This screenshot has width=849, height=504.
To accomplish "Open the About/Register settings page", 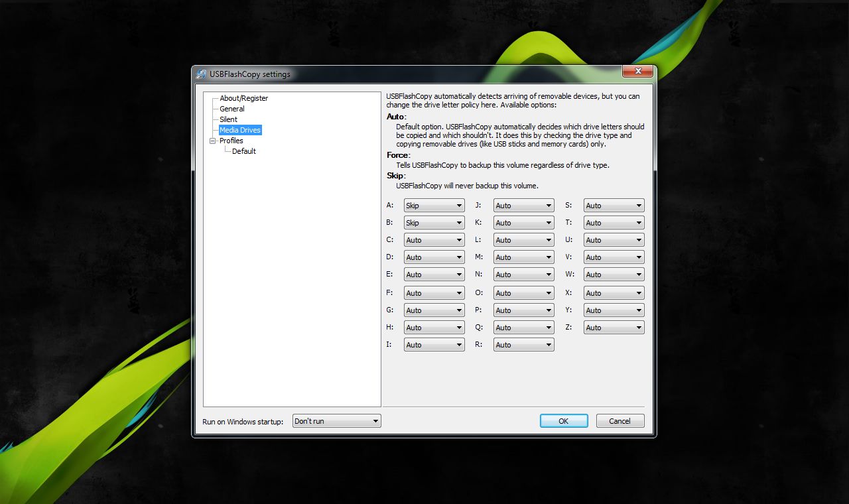I will [243, 98].
